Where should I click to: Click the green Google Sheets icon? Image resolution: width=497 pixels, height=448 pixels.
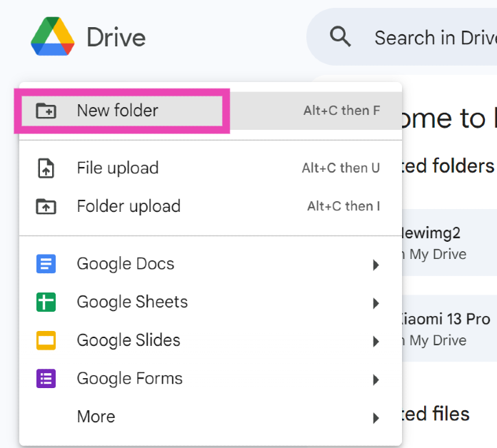46,302
